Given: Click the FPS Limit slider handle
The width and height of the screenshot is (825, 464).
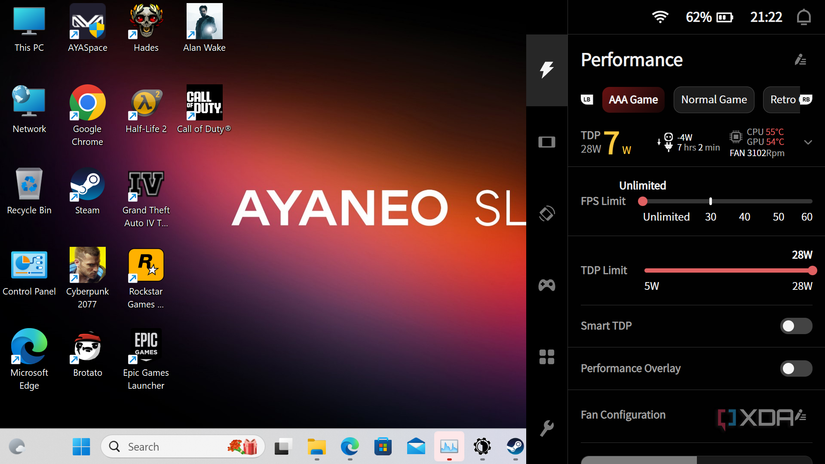Looking at the screenshot, I should (642, 201).
